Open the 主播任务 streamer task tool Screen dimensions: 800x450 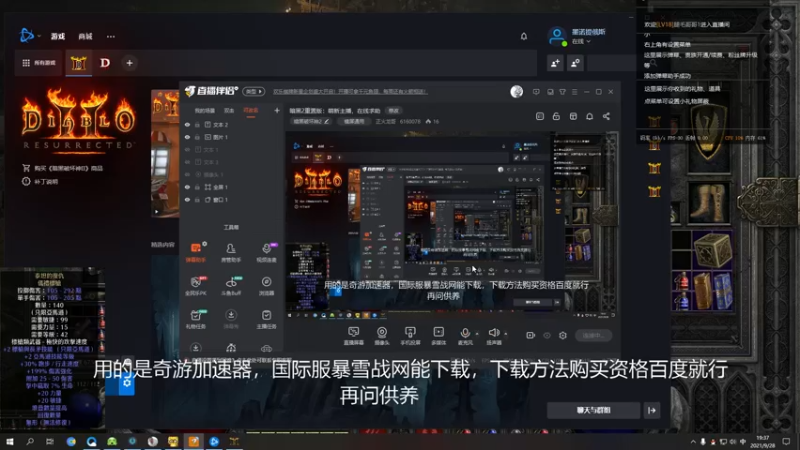[266, 319]
